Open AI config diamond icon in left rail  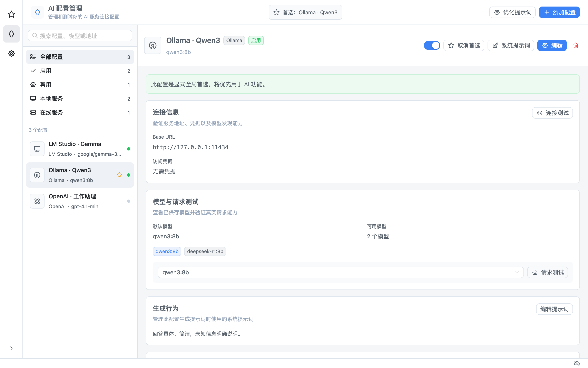(11, 34)
